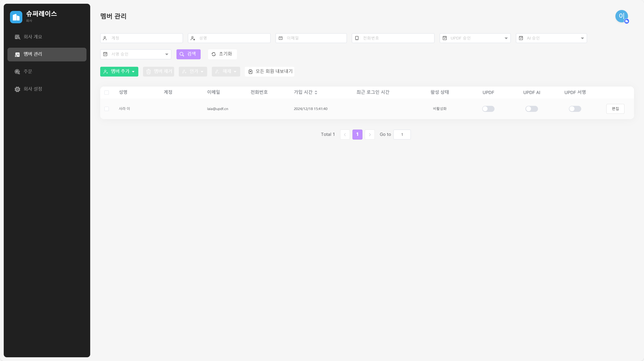Click the Go to page number field
644x361 pixels.
tap(402, 135)
